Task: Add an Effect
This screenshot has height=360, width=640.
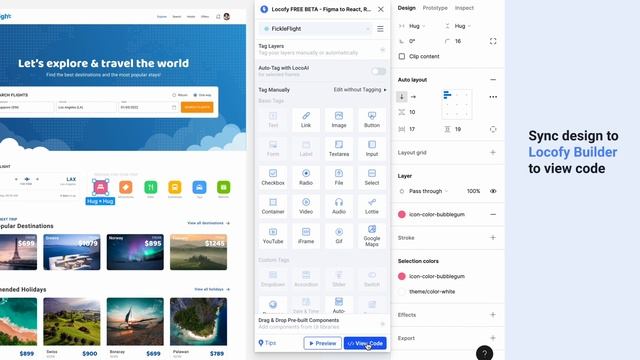Action: pyautogui.click(x=493, y=315)
